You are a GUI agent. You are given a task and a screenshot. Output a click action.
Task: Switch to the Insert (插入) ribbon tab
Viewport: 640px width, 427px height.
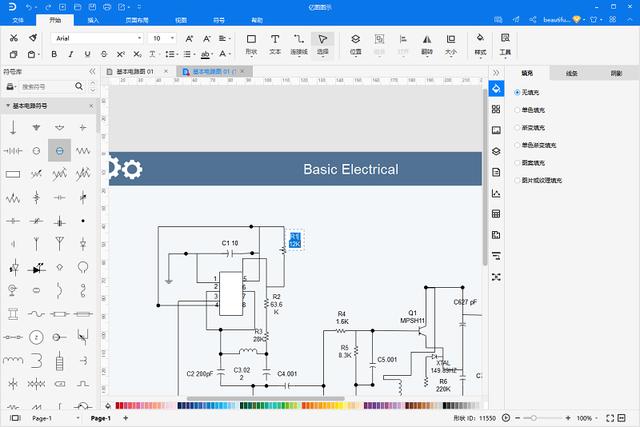tap(93, 20)
